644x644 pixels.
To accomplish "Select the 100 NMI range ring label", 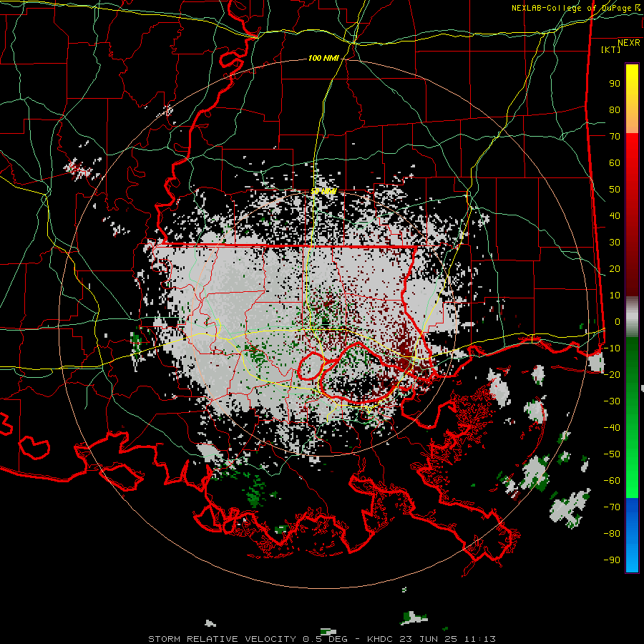I will 323,59.
